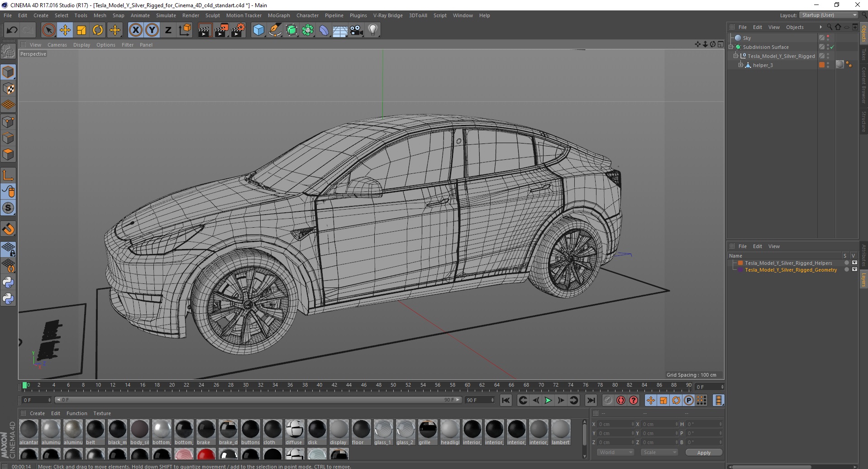Select the Live Selection tool
This screenshot has width=868, height=469.
(48, 30)
